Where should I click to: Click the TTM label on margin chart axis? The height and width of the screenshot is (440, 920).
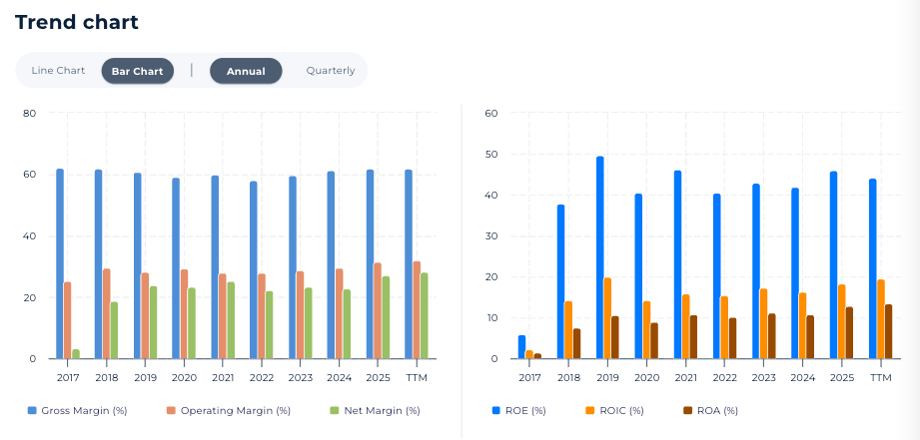click(x=416, y=378)
